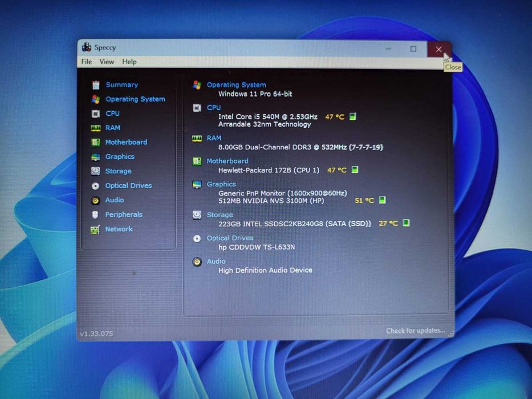Click the Speccy app icon in title bar
The width and height of the screenshot is (532, 399).
[x=87, y=47]
